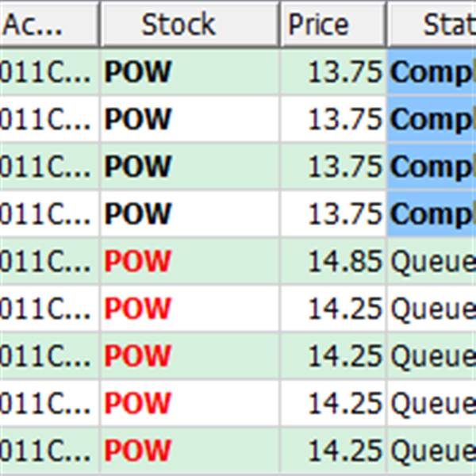Screen dimensions: 476x476
Task: Click the Stat... status column header
Action: pos(432,24)
